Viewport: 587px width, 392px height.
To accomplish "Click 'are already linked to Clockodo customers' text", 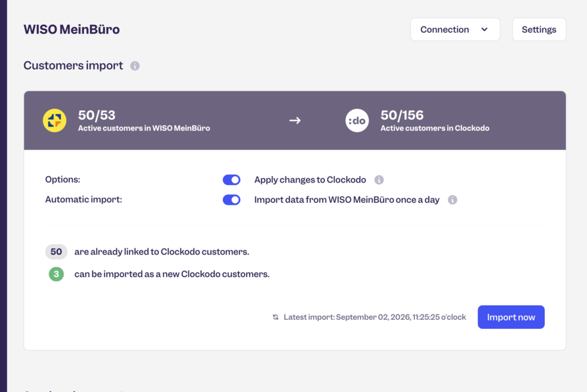I will pyautogui.click(x=162, y=251).
